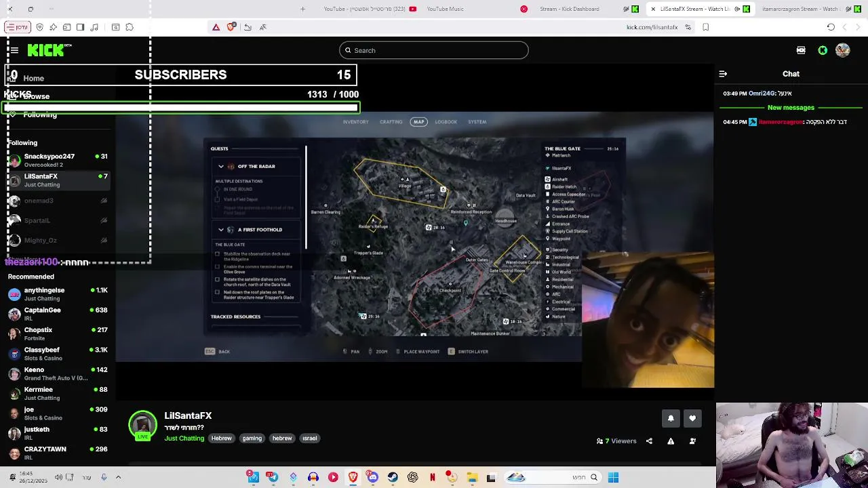Click the Omri24G username in chat

762,94
